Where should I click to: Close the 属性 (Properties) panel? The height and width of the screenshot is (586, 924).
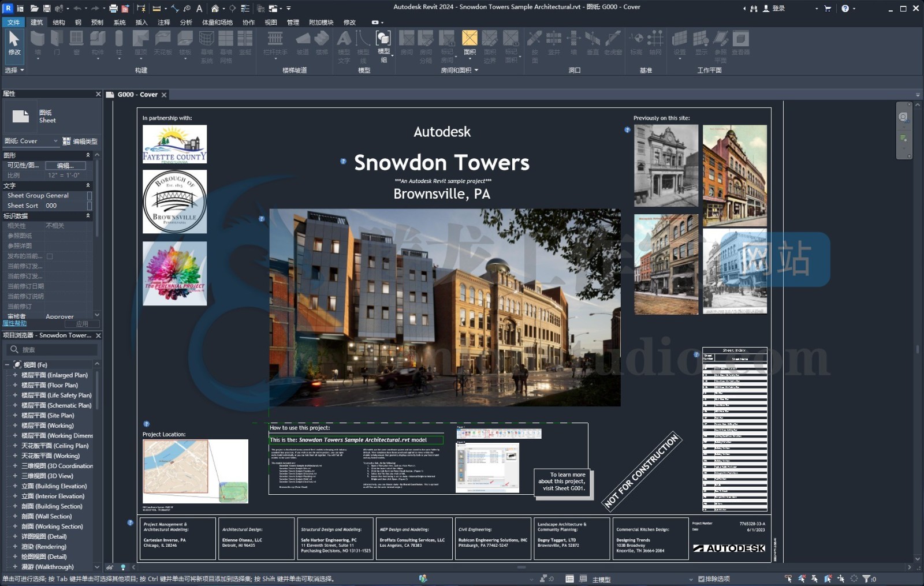click(x=98, y=94)
